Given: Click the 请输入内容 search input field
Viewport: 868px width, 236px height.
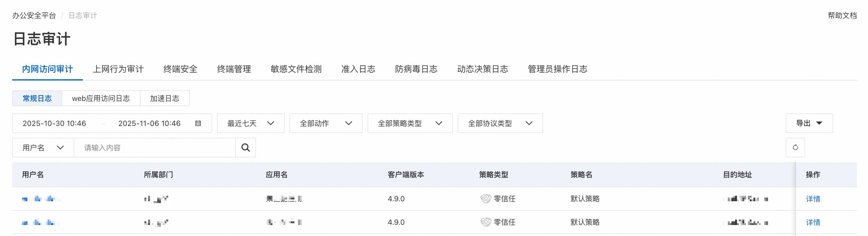Looking at the screenshot, I should [154, 148].
